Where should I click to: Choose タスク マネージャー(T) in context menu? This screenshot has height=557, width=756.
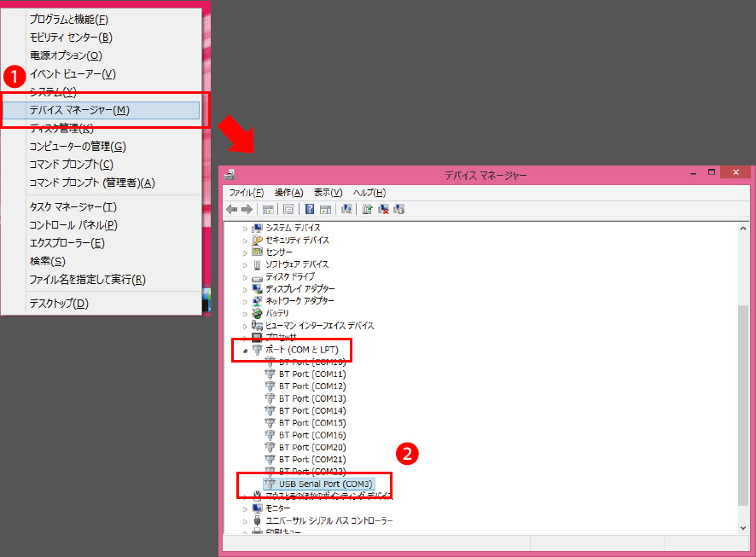coord(102,207)
